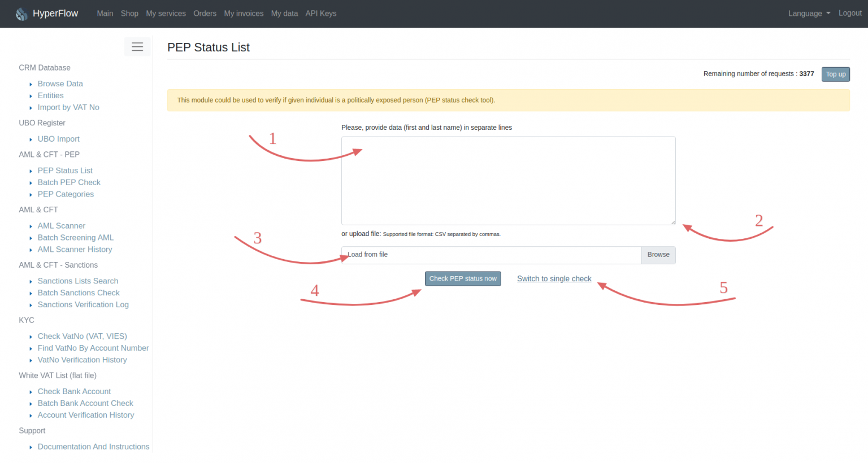
Task: Open the Language dropdown
Action: coord(808,13)
